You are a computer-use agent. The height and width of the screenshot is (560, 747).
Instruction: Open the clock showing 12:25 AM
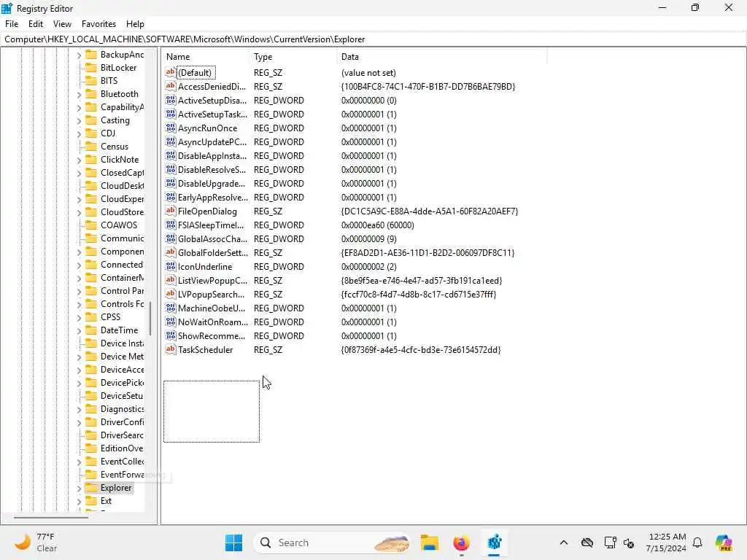click(x=666, y=542)
